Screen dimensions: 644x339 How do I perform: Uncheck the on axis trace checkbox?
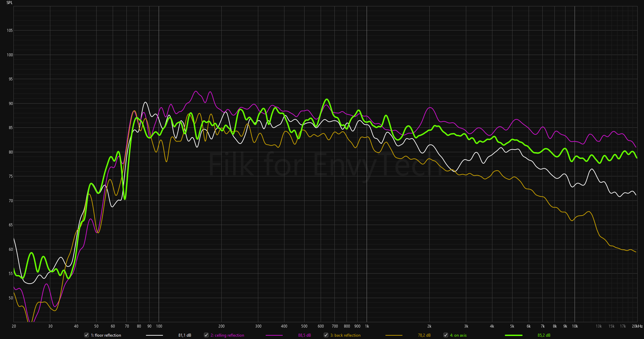[x=446, y=335]
